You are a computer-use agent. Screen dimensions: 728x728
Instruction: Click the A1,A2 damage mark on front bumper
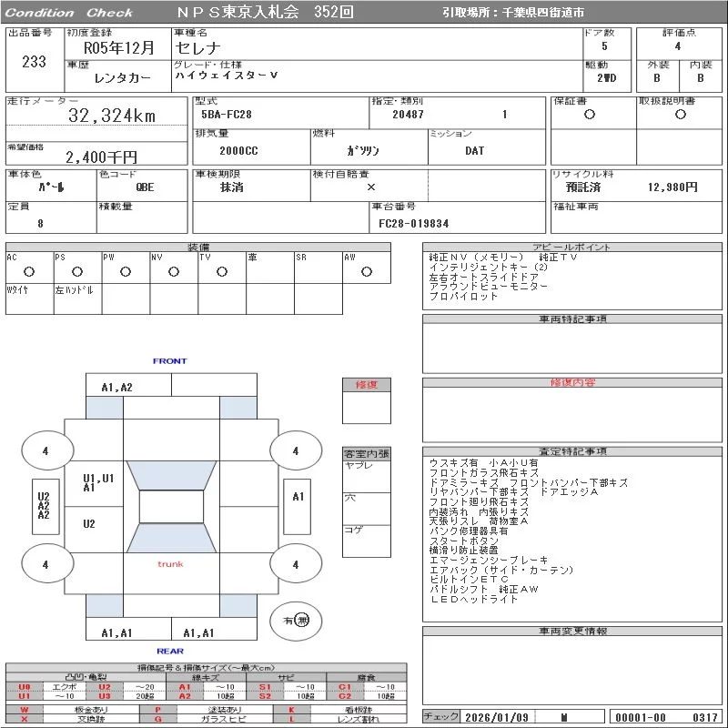[x=116, y=387]
